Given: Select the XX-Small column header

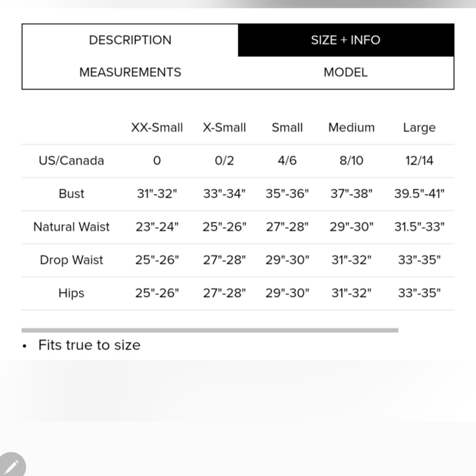Looking at the screenshot, I should click(x=157, y=128).
